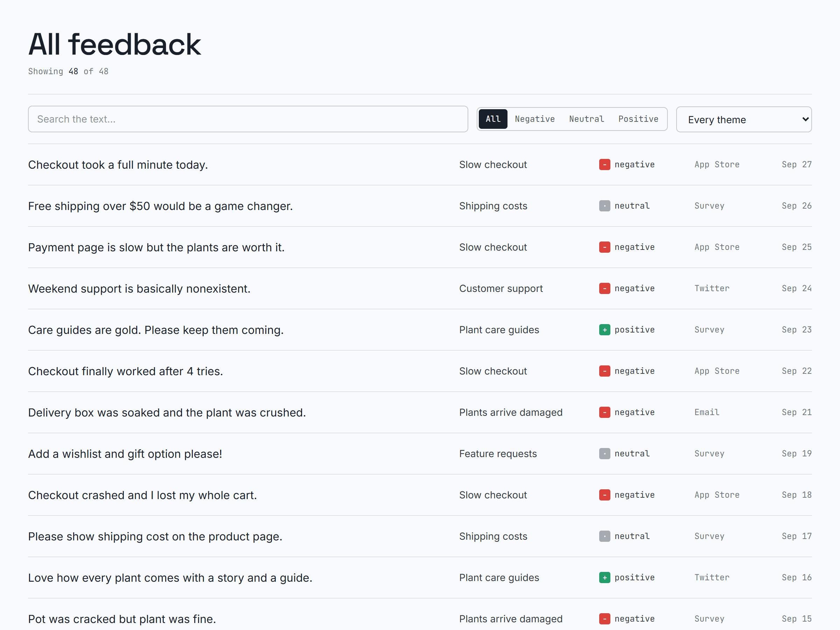Filter by Negative sentiment
This screenshot has width=840, height=630.
tap(535, 119)
